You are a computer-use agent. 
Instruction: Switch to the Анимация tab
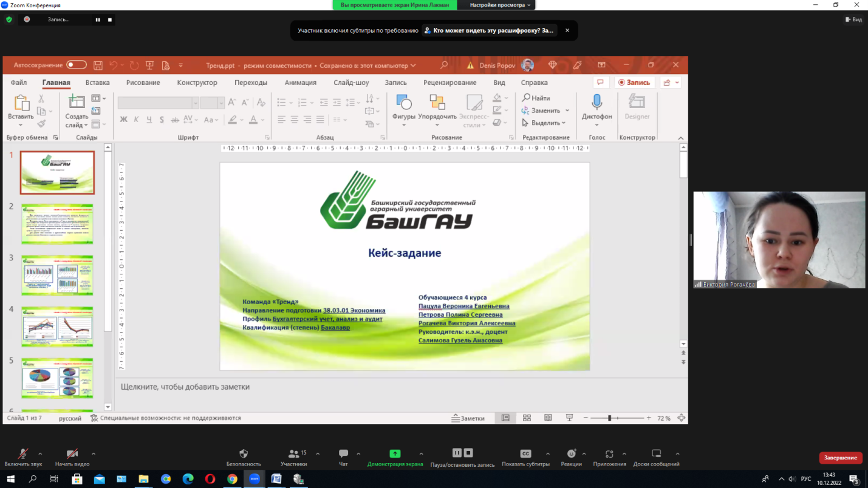301,83
